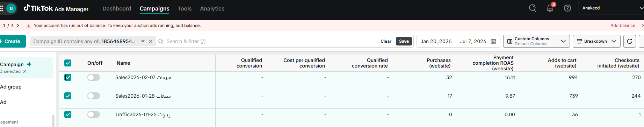The height and width of the screenshot is (127, 644).
Task: Click the purchases value 32
Action: [449, 77]
